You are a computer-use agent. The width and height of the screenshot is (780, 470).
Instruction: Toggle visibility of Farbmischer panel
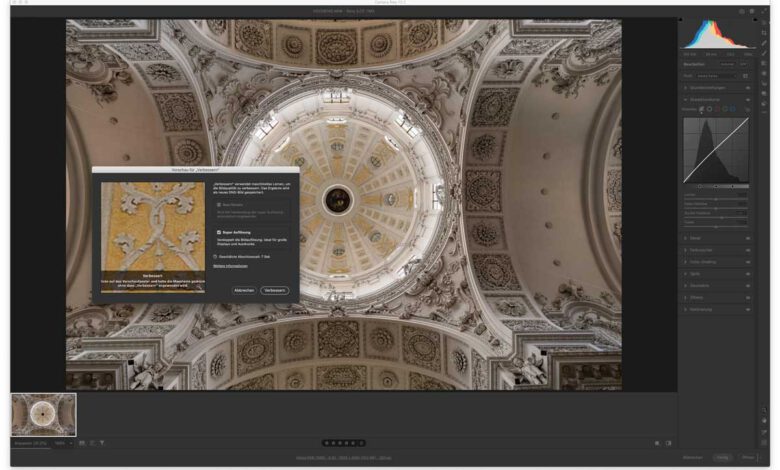(748, 250)
